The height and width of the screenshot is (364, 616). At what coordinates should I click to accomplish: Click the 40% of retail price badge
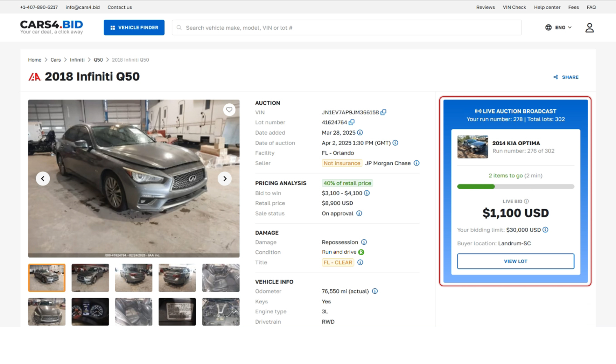pos(347,183)
